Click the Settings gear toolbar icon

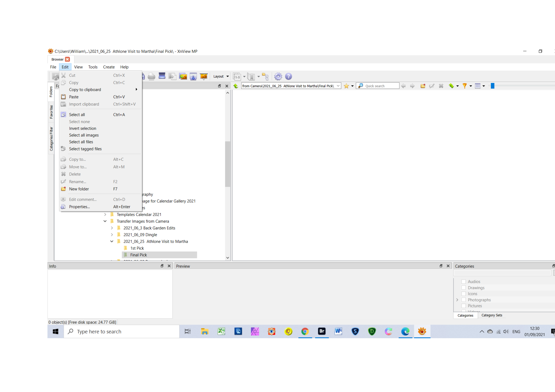[278, 77]
